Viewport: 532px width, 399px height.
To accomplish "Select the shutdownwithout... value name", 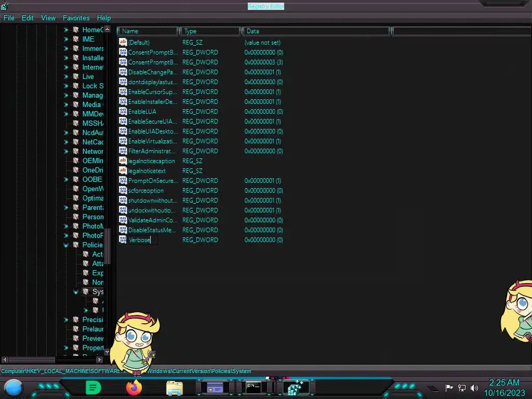I will click(x=153, y=201).
